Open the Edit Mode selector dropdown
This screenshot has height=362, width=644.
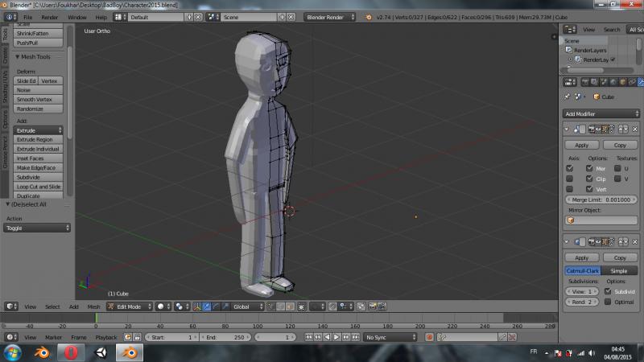[x=129, y=306]
